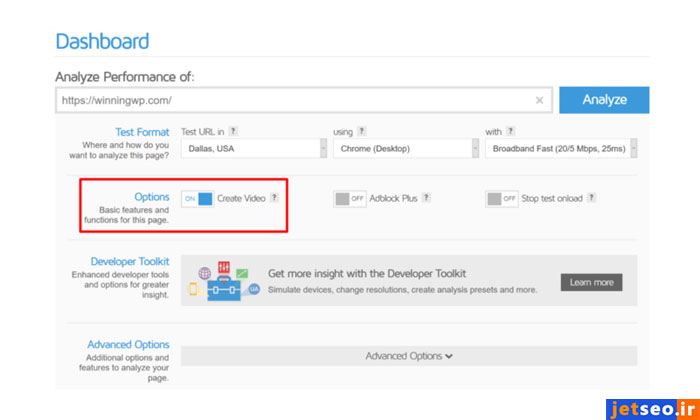Image resolution: width=700 pixels, height=420 pixels.
Task: Turn on Stop test onload switch
Action: [502, 199]
